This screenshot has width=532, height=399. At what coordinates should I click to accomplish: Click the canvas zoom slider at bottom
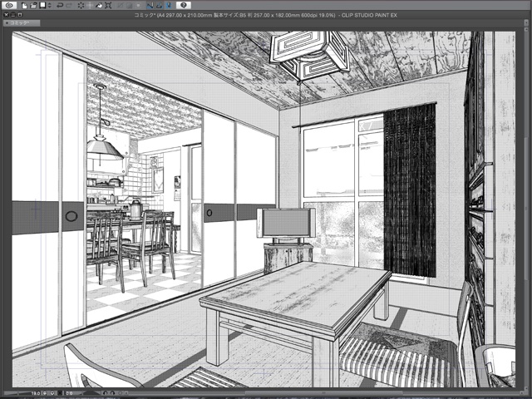pyautogui.click(x=17, y=393)
